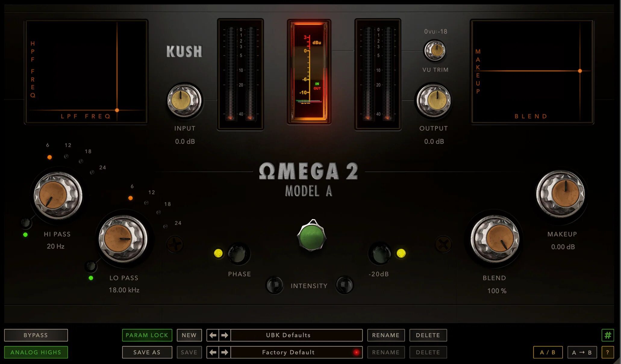Click the greyed SAVE button
Screen dimensions: 621x364
coord(189,352)
